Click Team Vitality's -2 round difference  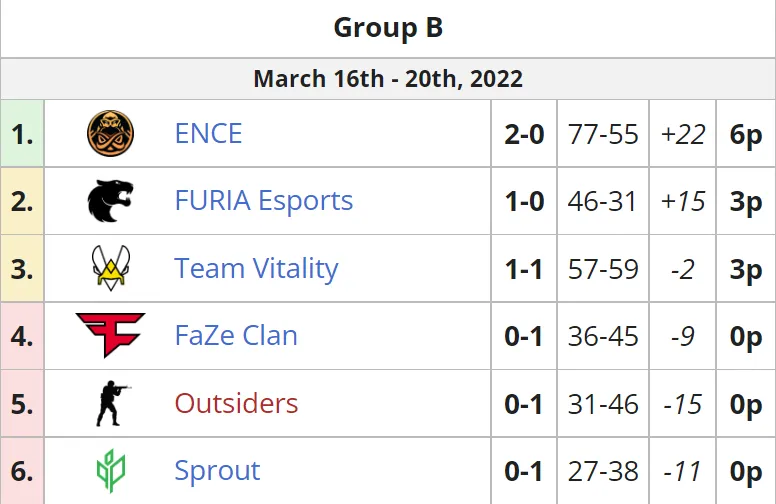(682, 269)
